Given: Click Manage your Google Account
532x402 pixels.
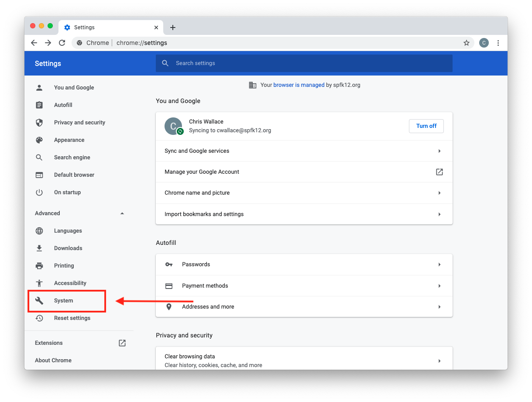Looking at the screenshot, I should [202, 172].
